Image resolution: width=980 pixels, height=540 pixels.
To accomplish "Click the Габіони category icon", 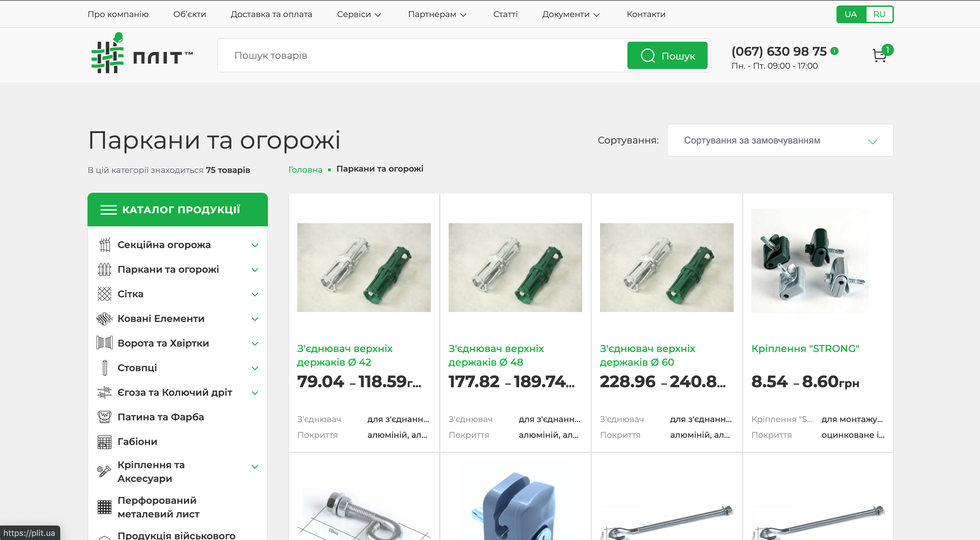I will click(x=104, y=442).
